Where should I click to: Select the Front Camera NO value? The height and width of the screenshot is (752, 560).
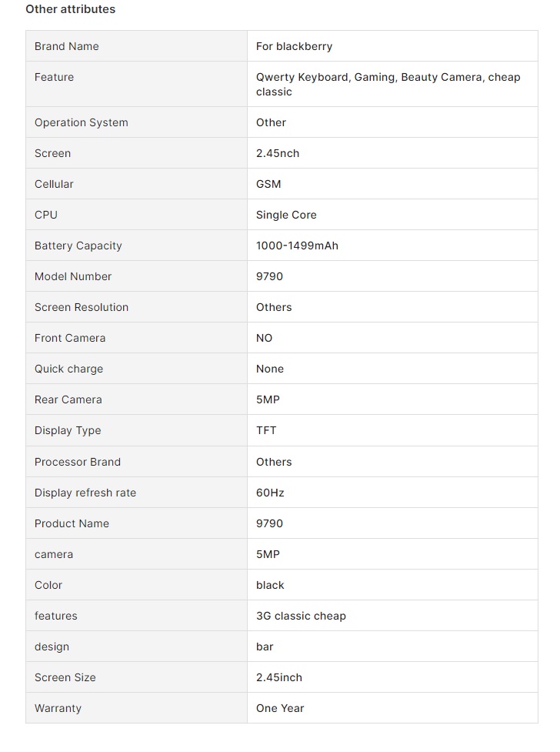tap(264, 338)
